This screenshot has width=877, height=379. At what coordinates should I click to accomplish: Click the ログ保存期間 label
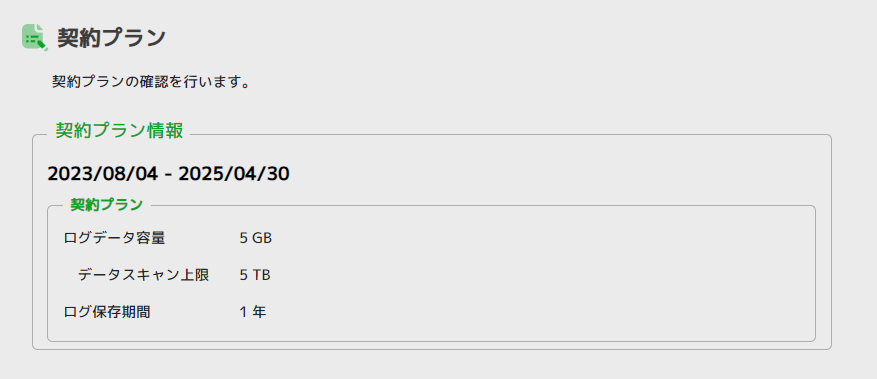(x=107, y=312)
